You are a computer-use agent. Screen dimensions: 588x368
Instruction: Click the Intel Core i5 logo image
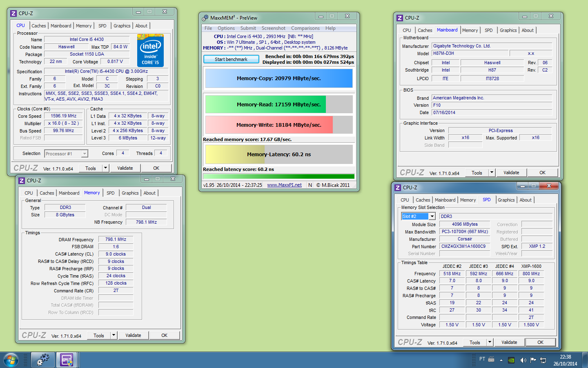pos(150,51)
